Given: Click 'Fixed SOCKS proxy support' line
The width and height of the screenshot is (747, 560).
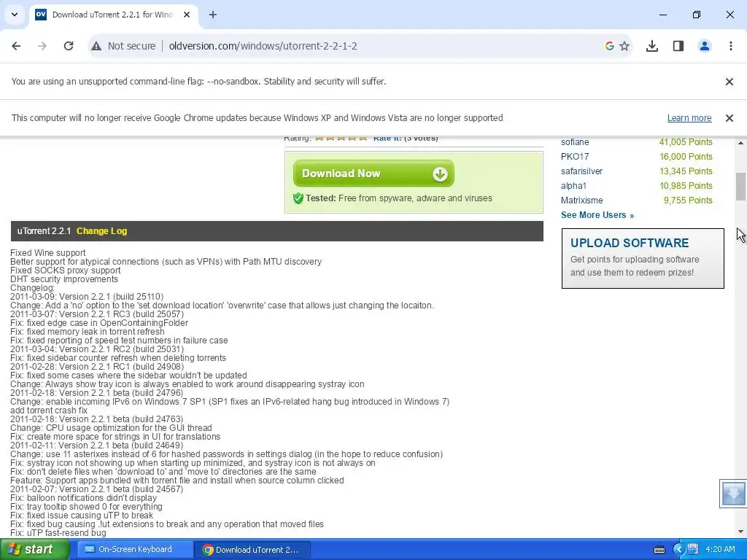Looking at the screenshot, I should (x=66, y=271).
